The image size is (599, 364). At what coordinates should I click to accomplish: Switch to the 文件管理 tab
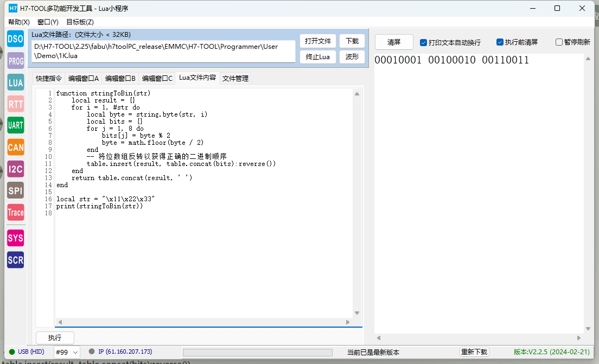(x=235, y=78)
